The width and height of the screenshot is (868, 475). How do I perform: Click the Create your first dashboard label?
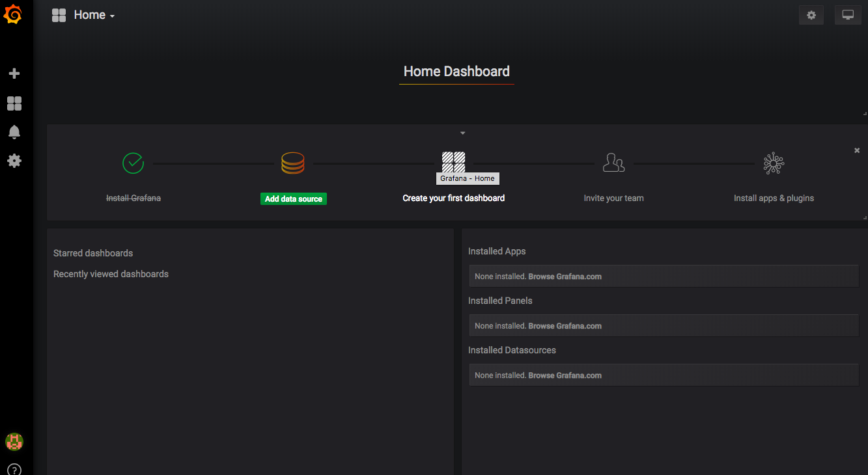click(x=454, y=198)
